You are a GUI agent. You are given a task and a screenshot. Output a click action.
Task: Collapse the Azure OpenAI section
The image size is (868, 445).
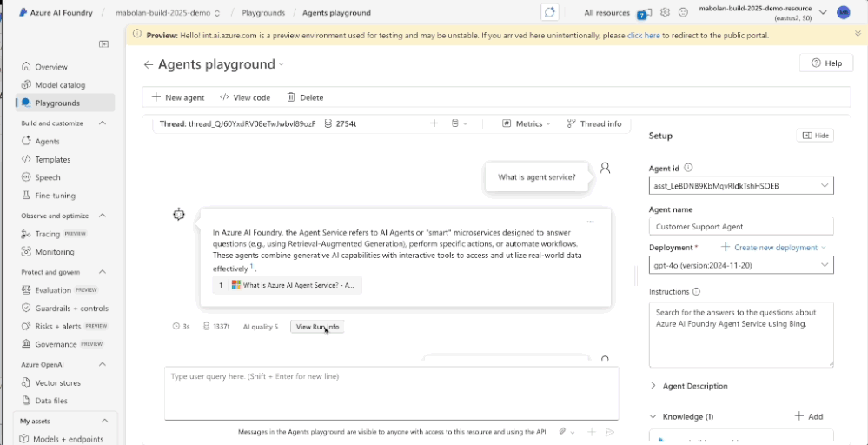(x=103, y=365)
